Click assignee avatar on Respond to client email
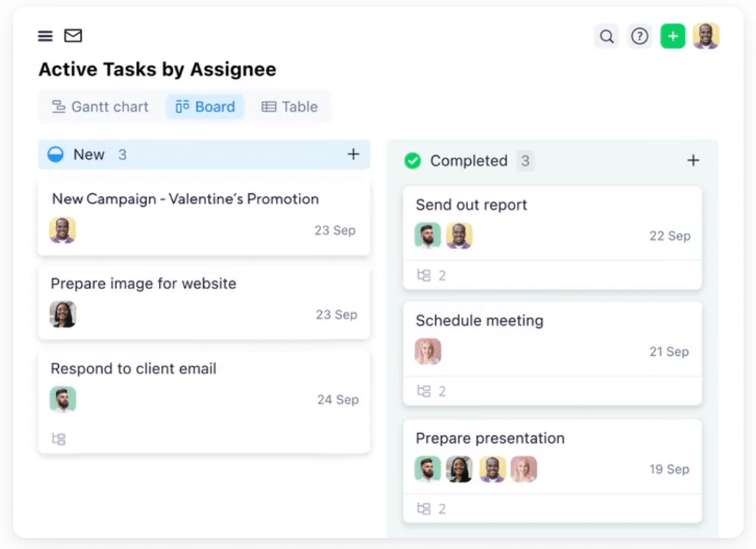The height and width of the screenshot is (549, 756). coord(63,399)
